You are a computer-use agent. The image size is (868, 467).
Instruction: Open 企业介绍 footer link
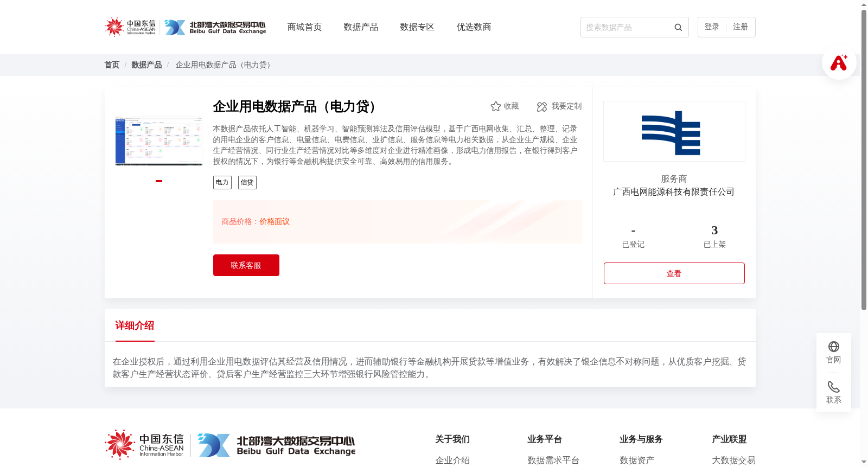pyautogui.click(x=452, y=460)
